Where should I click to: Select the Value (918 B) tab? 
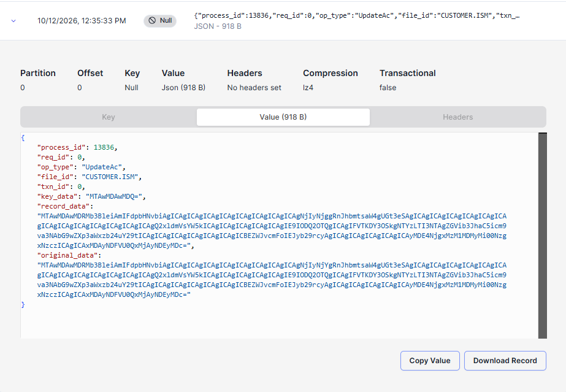pos(283,117)
